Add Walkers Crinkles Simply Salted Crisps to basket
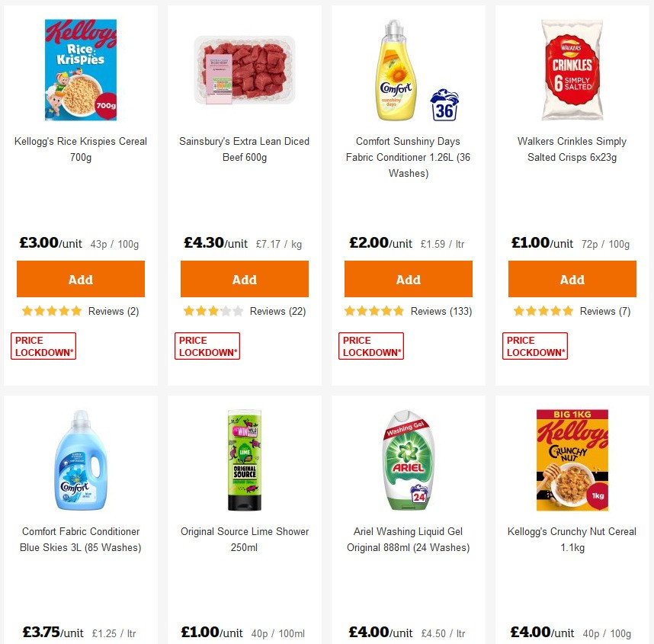This screenshot has height=644, width=654. (572, 278)
